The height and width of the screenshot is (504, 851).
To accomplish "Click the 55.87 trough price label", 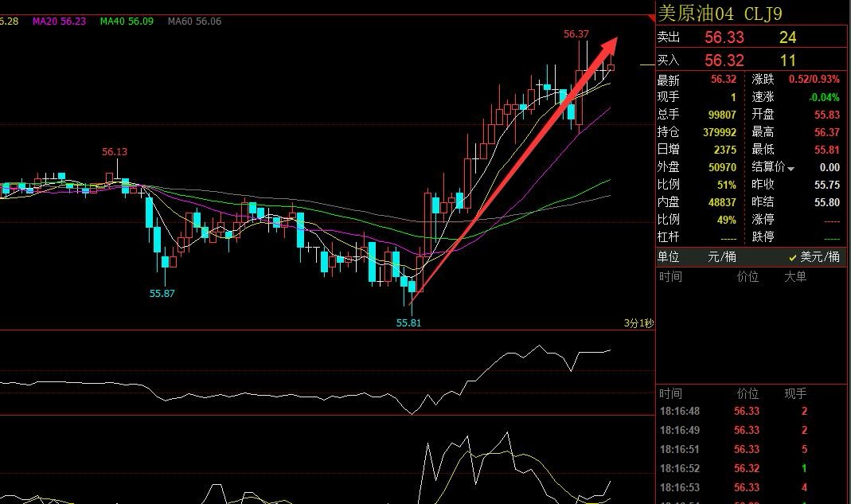I will (162, 293).
